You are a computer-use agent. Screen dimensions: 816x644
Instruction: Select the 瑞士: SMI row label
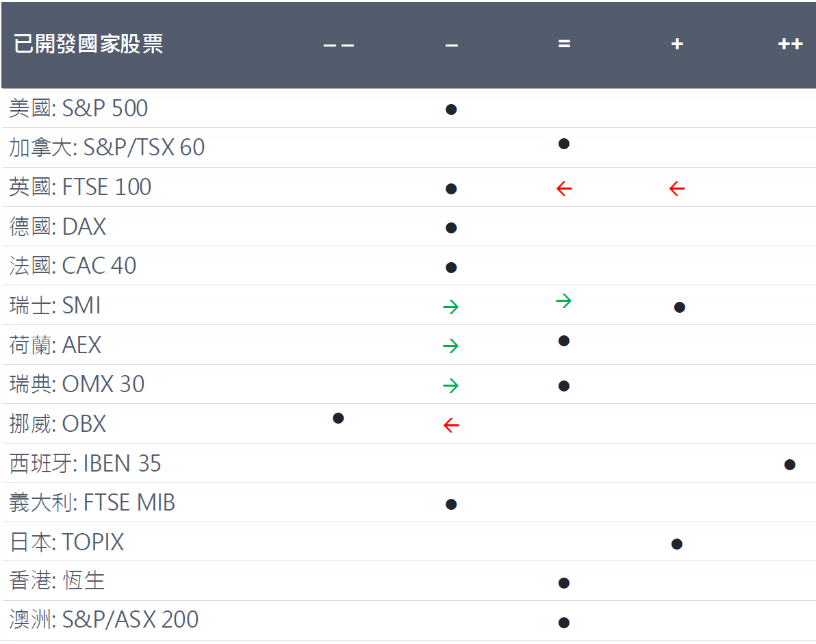point(55,305)
